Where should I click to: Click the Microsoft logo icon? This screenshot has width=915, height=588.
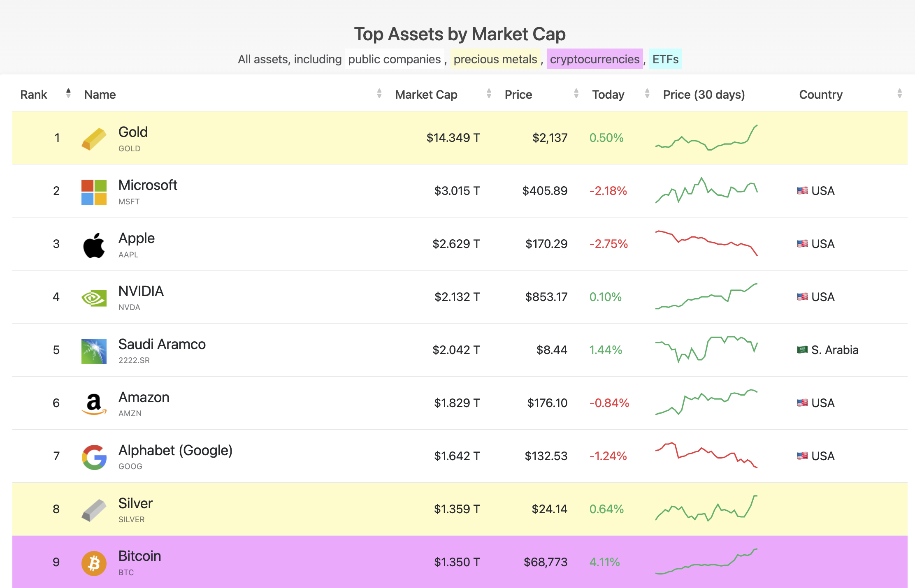(x=94, y=192)
